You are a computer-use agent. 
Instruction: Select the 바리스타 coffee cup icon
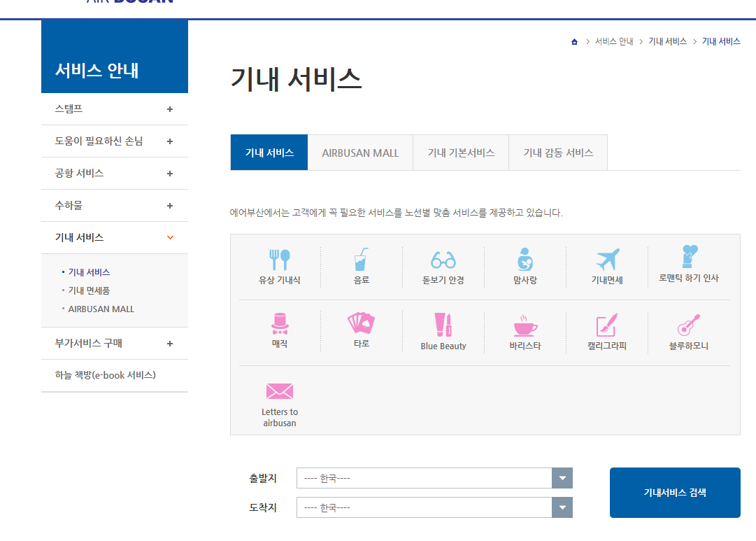coord(525,325)
